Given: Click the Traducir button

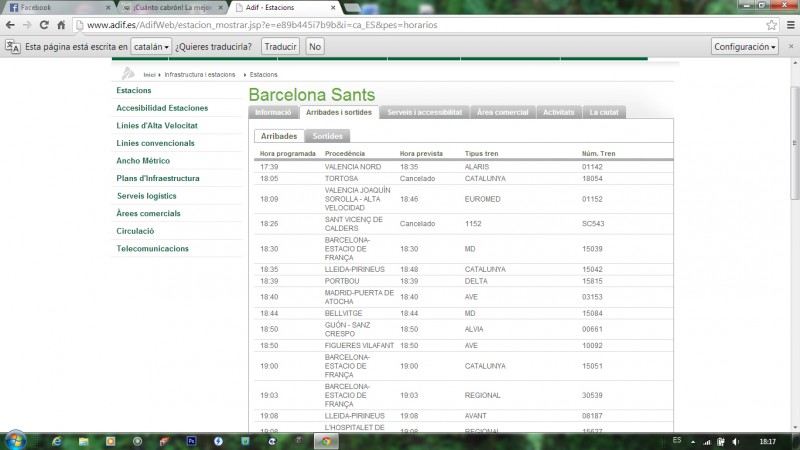Looking at the screenshot, I should pos(280,46).
